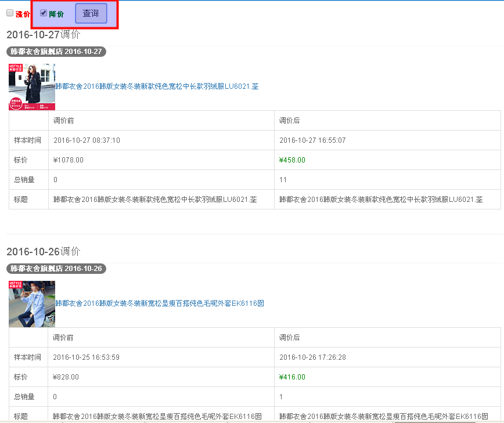Click the 标价 label in second table

point(20,377)
